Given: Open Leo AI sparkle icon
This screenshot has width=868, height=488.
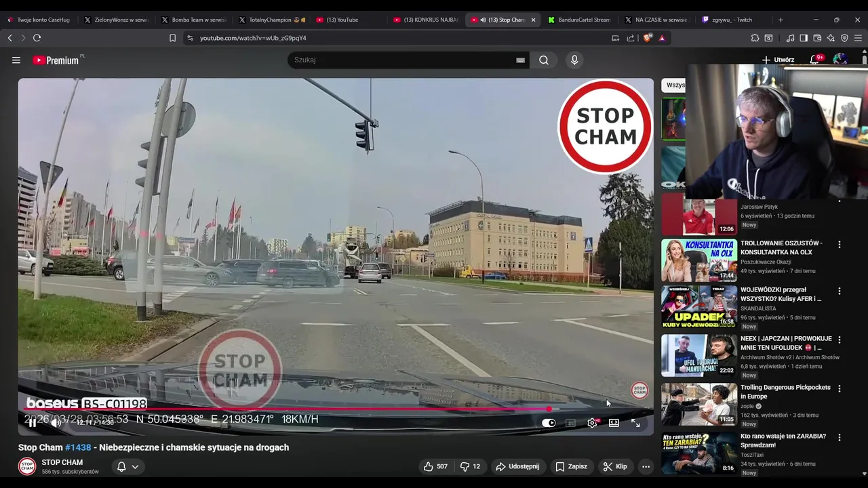Looking at the screenshot, I should click(x=831, y=38).
